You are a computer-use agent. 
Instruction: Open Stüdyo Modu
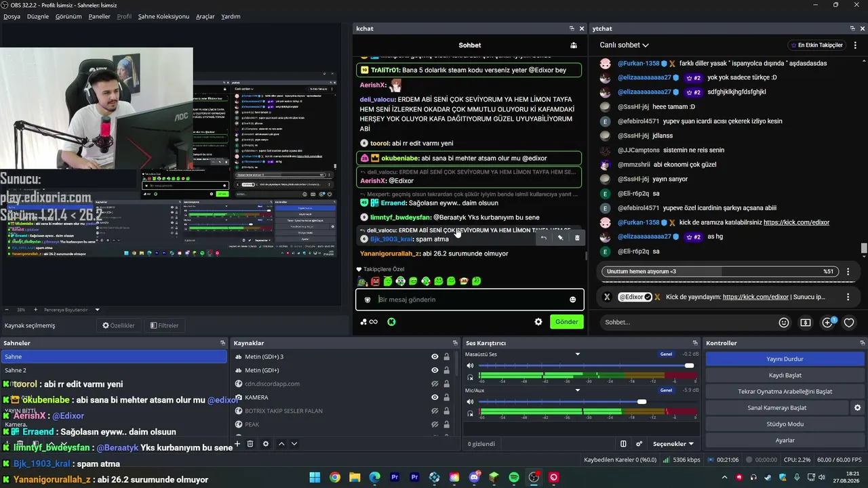point(785,424)
